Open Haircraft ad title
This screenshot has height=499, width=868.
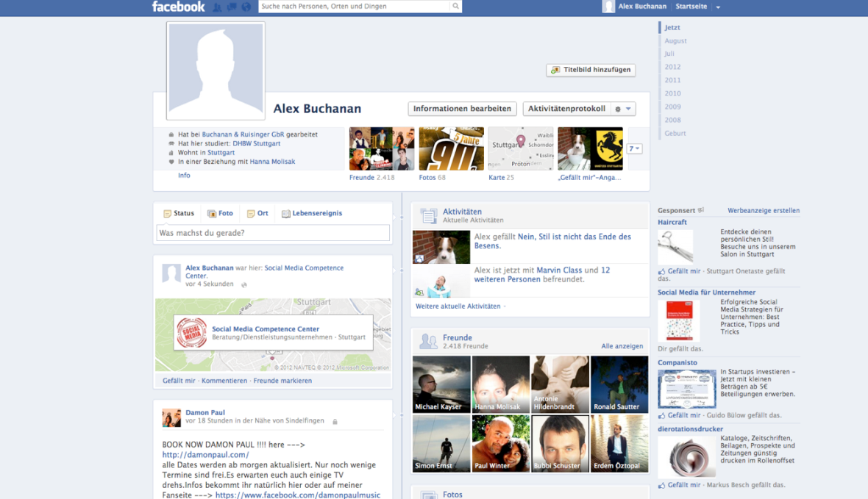(x=672, y=222)
